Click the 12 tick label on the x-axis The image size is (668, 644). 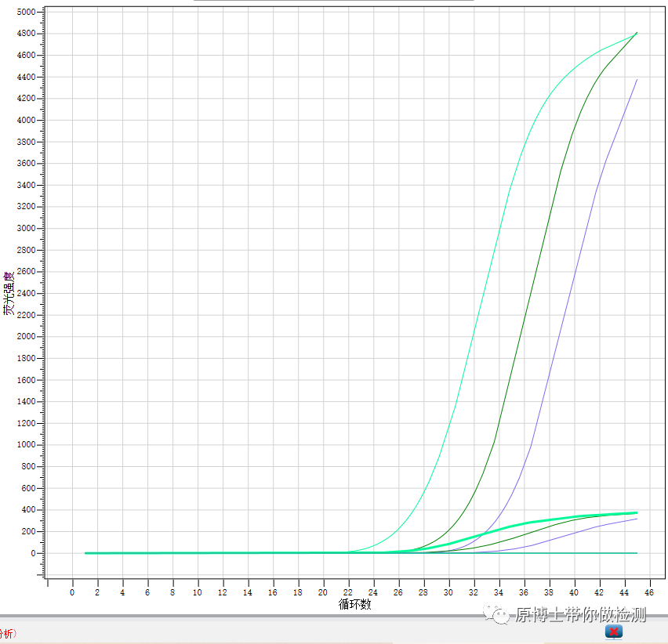(223, 592)
